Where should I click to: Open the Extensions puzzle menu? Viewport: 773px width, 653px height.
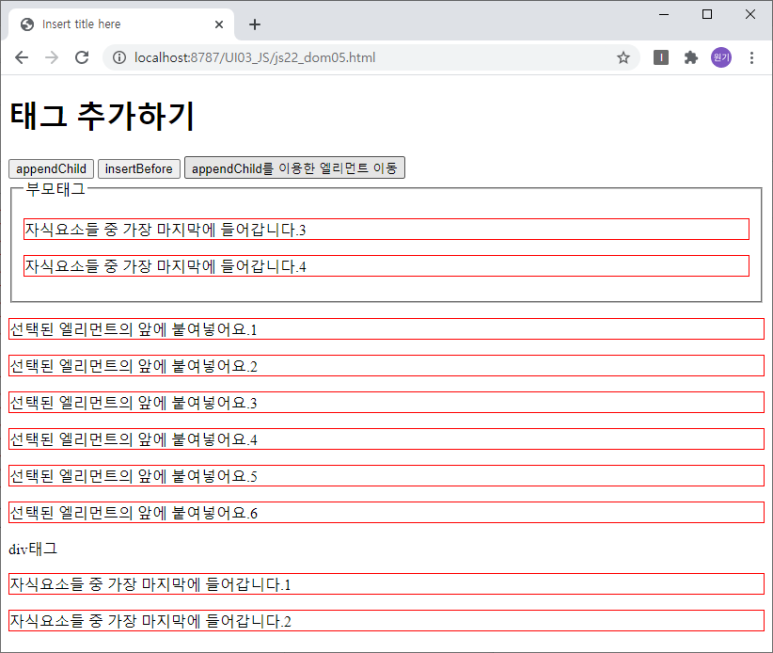691,58
